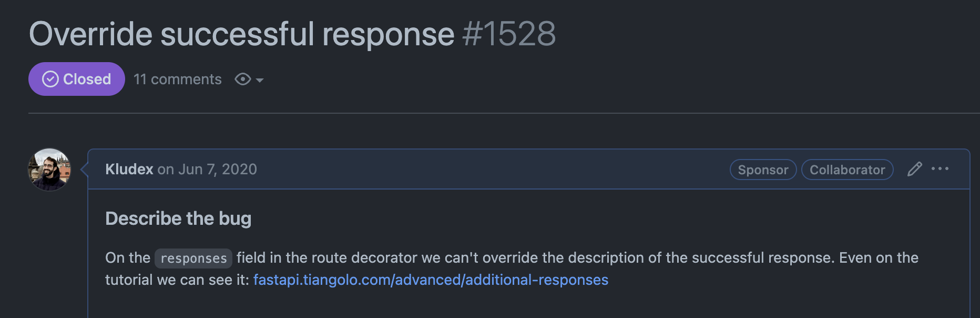Click the 11 comments count
The width and height of the screenshot is (980, 318).
tap(178, 79)
